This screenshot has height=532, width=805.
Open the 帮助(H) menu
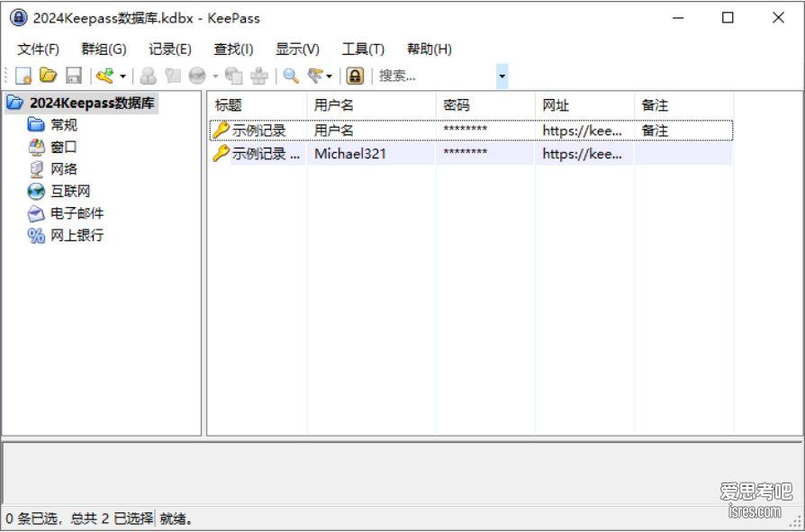[430, 50]
